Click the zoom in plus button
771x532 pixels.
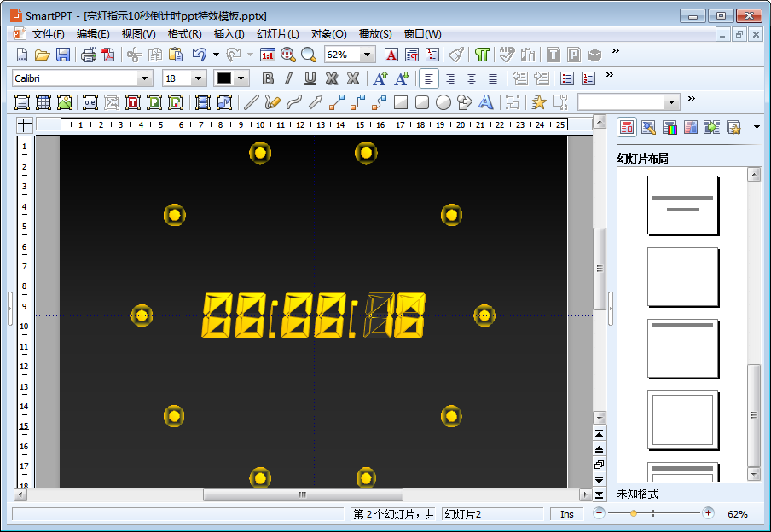[708, 513]
